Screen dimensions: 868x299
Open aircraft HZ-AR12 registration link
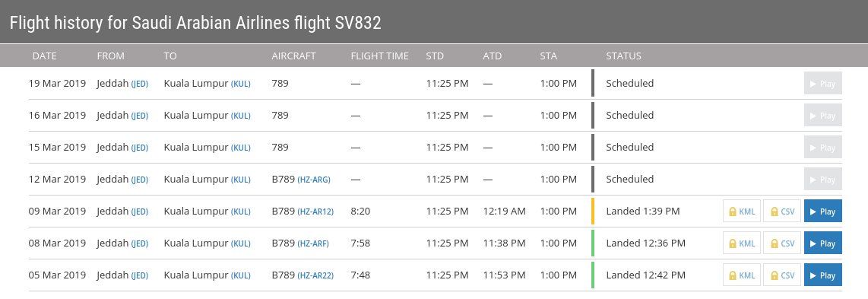[315, 212]
